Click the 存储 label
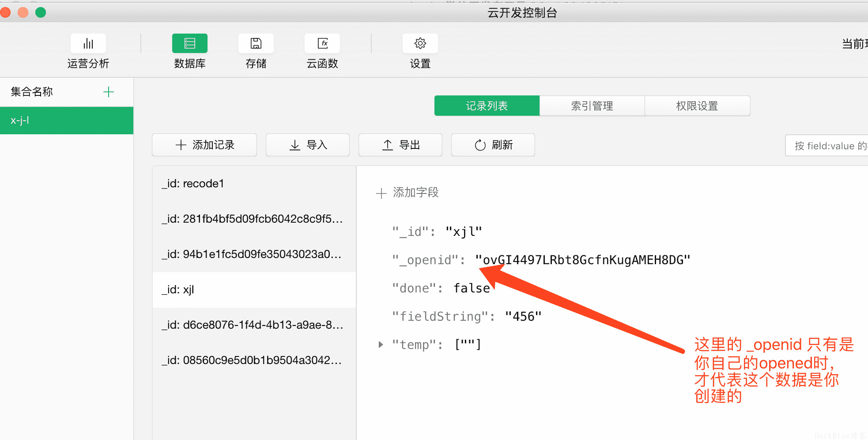868x440 pixels. tap(256, 64)
